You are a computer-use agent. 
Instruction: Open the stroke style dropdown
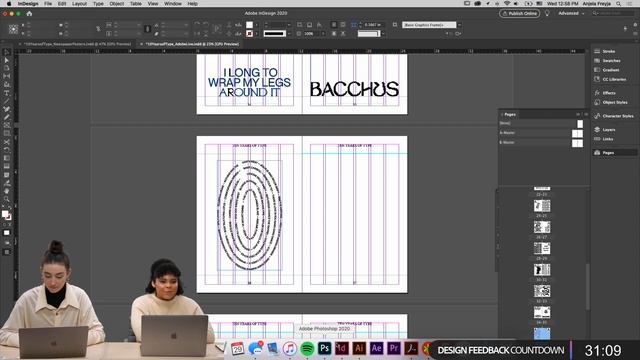[x=289, y=33]
